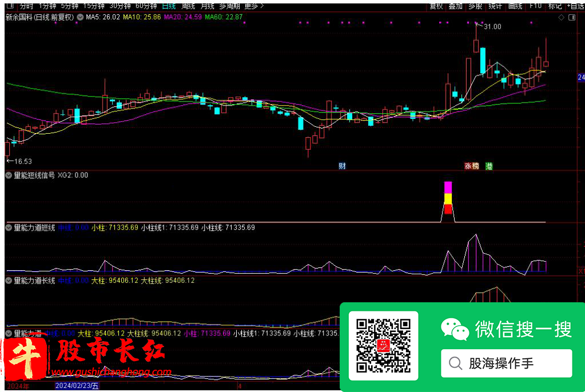The width and height of the screenshot is (585, 392).
Task: Click the MA20: 24.59 label
Action: coord(183,17)
